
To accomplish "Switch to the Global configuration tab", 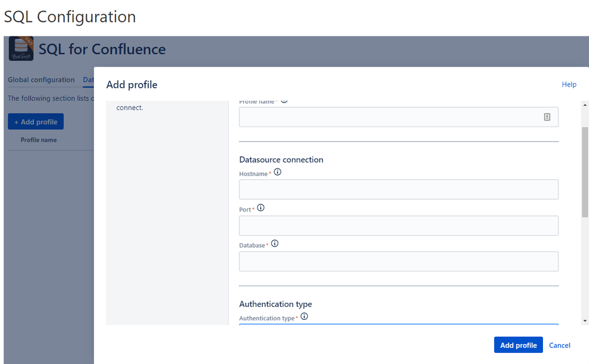I will [41, 80].
